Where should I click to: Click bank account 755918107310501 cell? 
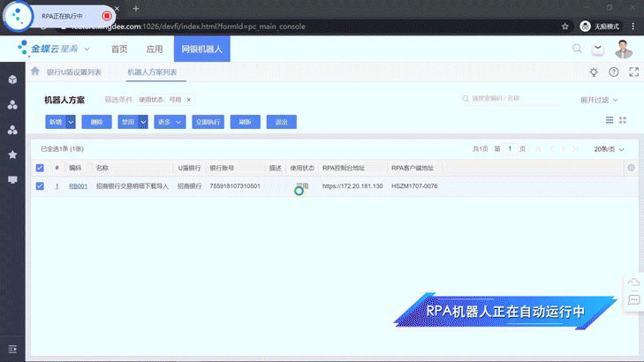click(x=235, y=186)
